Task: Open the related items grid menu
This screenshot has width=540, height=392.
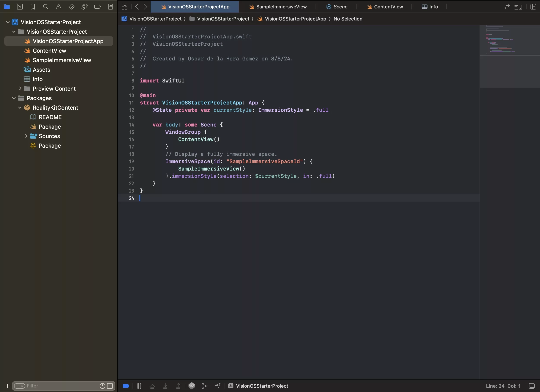Action: [x=125, y=7]
